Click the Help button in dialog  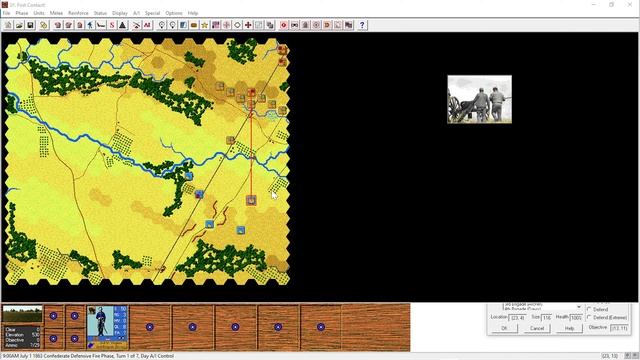point(569,328)
